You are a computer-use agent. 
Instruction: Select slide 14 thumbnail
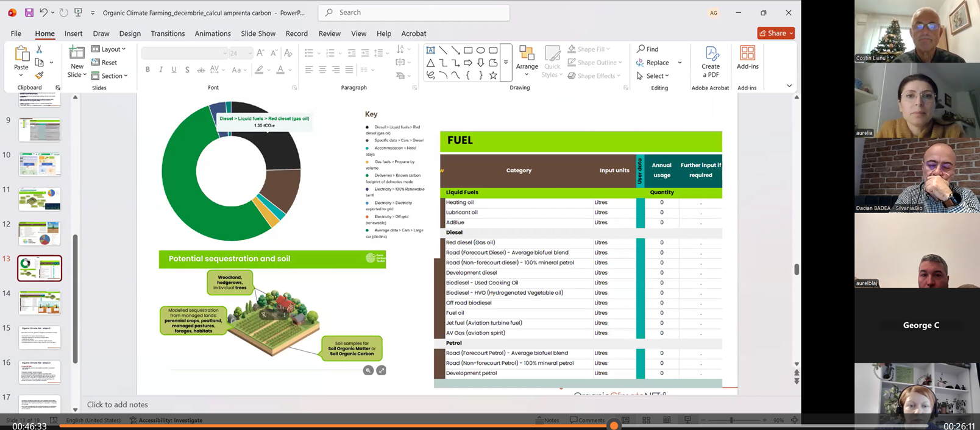[40, 302]
